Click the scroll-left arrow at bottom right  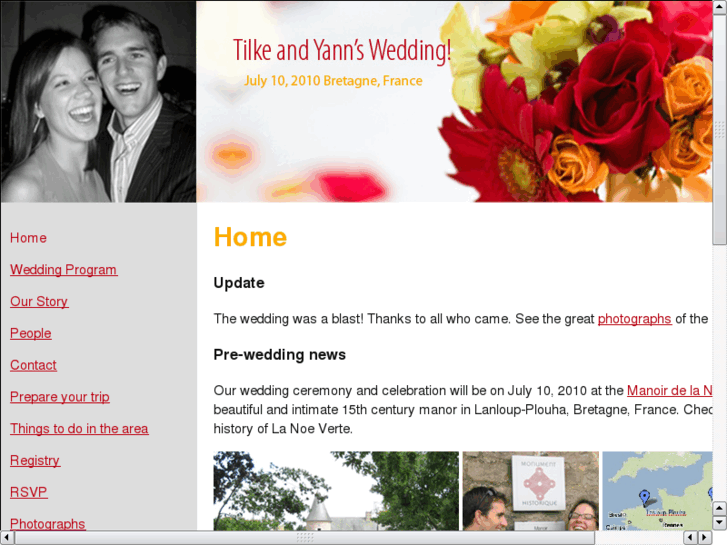690,538
